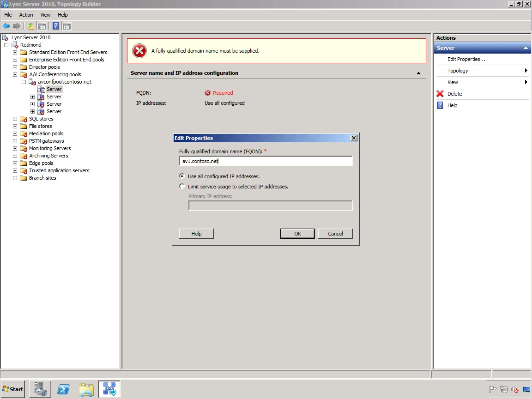Click the avconfpool.contoso.net pool icon
Image resolution: width=532 pixels, height=399 pixels.
pos(32,82)
